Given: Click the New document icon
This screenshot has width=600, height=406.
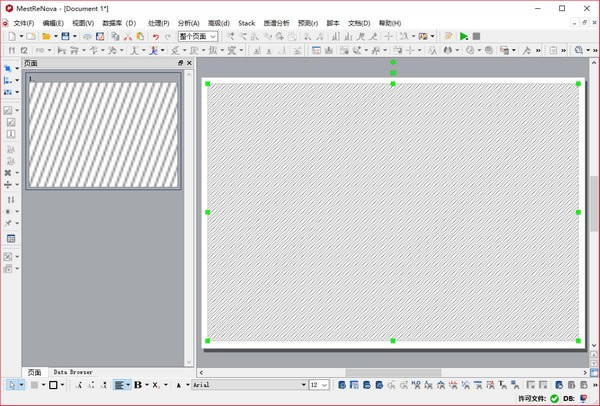Looking at the screenshot, I should pyautogui.click(x=11, y=36).
